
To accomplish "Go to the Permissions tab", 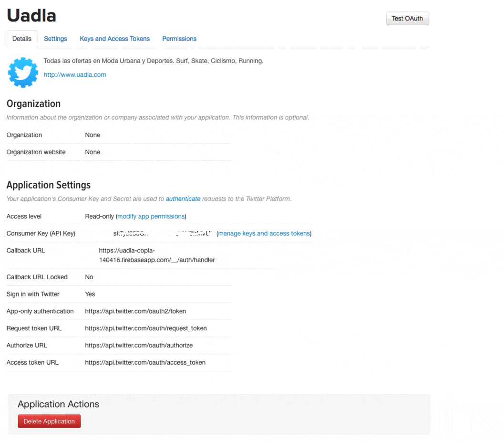I will (x=179, y=39).
